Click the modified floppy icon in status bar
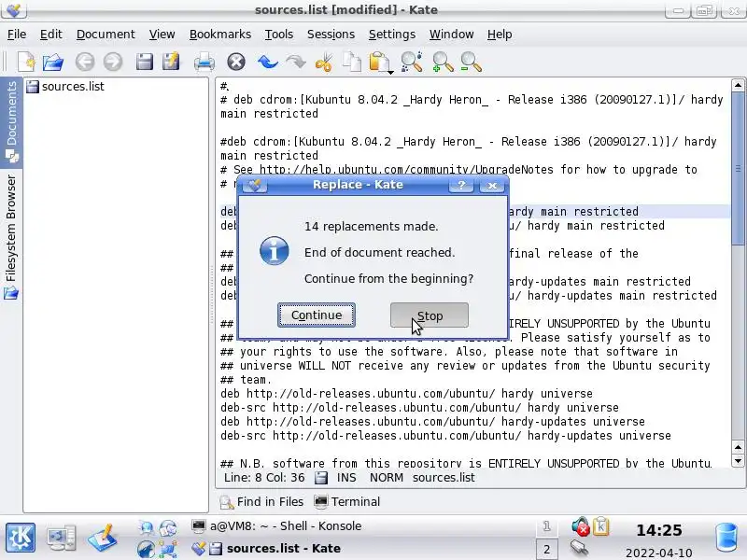Screen dimensions: 747x560 click(x=321, y=478)
